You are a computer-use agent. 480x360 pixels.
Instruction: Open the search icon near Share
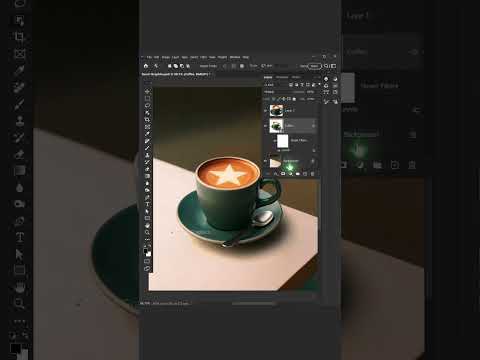(x=326, y=66)
